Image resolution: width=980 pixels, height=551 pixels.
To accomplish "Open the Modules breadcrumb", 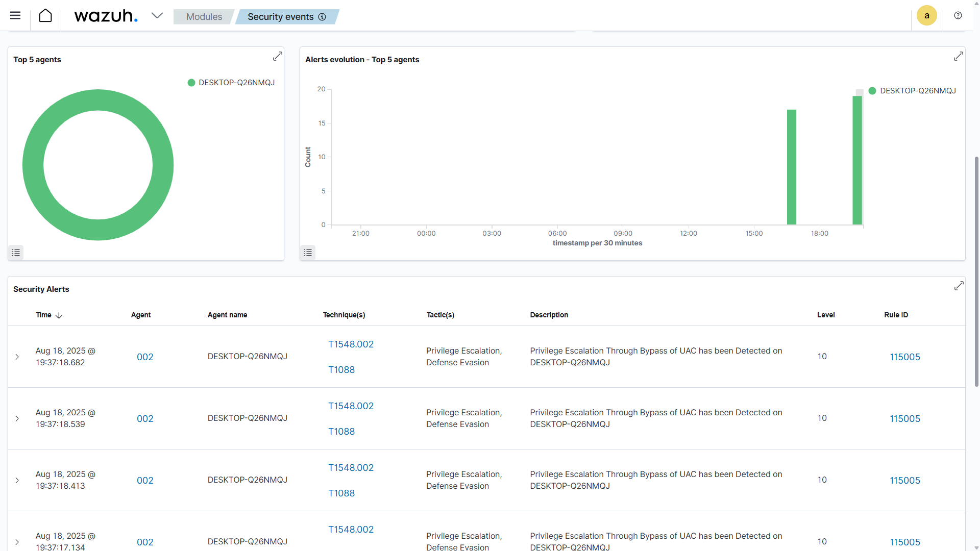I will click(204, 17).
